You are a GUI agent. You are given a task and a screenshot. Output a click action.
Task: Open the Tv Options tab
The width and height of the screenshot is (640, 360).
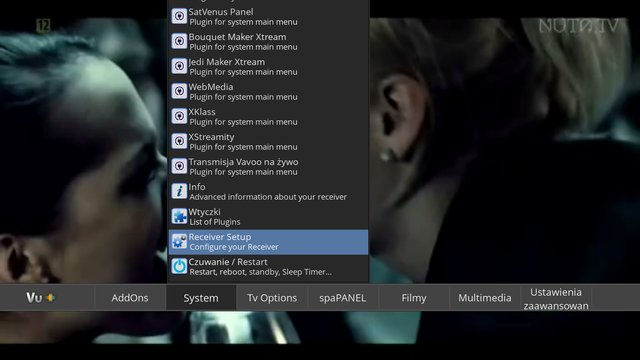[x=272, y=298]
